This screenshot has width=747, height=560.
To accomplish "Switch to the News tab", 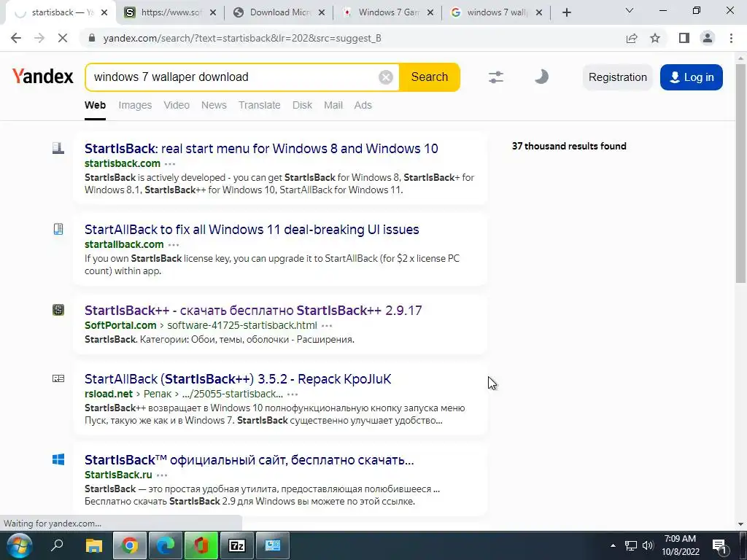I will coord(214,105).
